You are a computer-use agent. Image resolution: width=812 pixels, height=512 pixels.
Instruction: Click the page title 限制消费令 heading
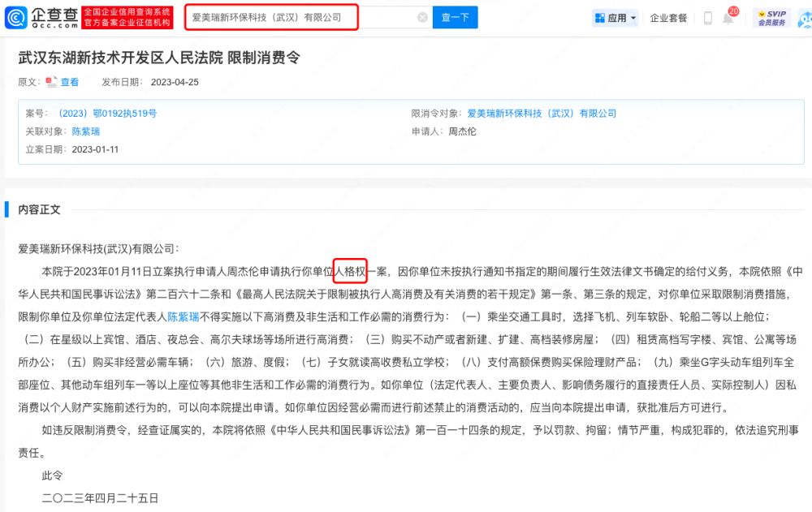pos(159,58)
